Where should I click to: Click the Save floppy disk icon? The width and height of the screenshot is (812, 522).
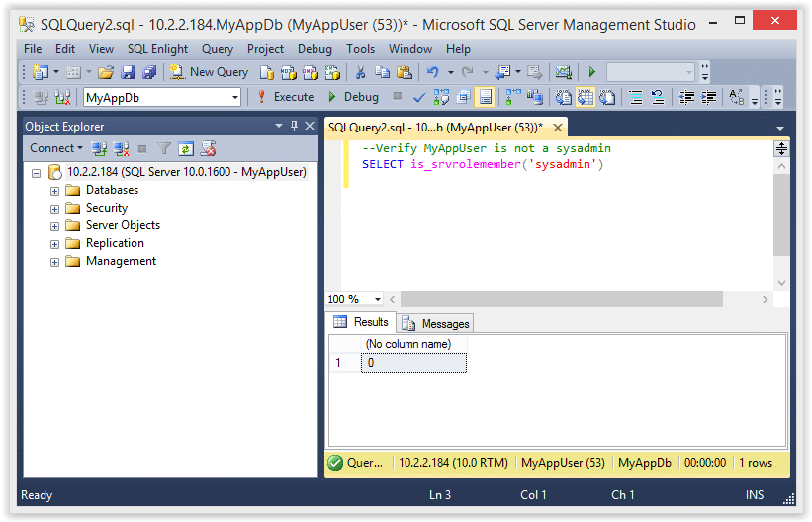pos(128,72)
